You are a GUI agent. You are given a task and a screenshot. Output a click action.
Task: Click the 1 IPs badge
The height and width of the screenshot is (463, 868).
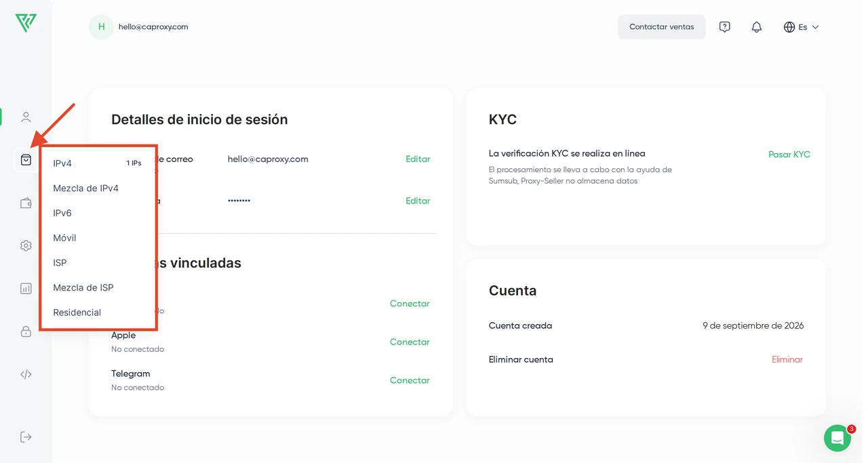pos(134,163)
